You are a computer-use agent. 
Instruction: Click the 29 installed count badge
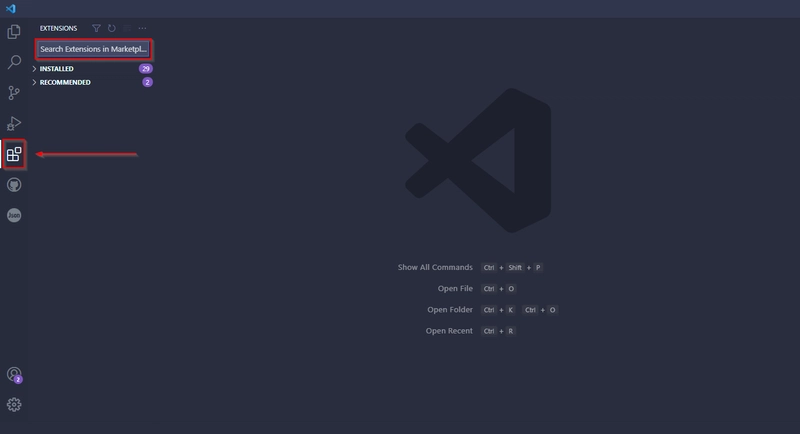coord(145,68)
